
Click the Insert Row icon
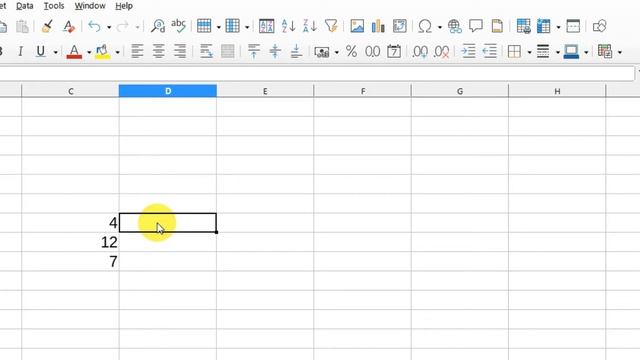(x=204, y=26)
